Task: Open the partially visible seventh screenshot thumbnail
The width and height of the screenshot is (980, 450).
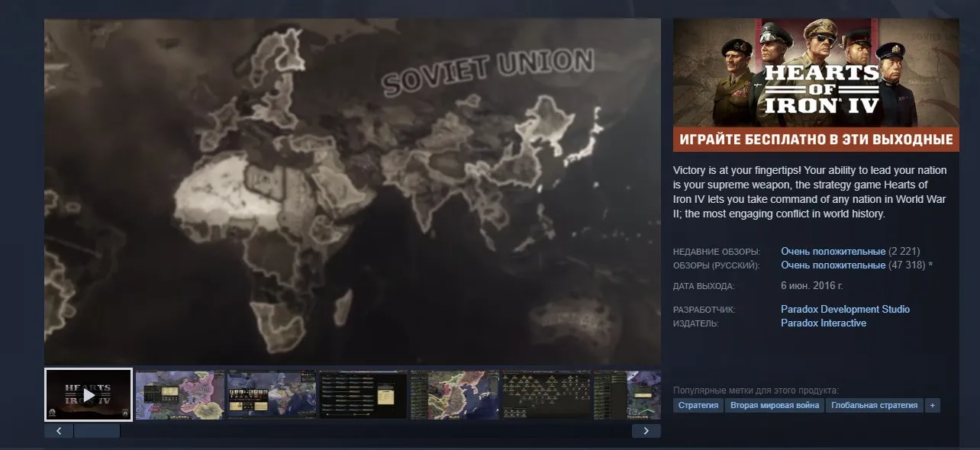Action: pos(627,394)
